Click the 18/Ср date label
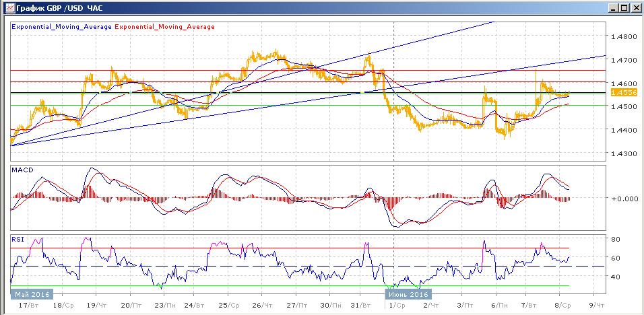 (x=63, y=306)
